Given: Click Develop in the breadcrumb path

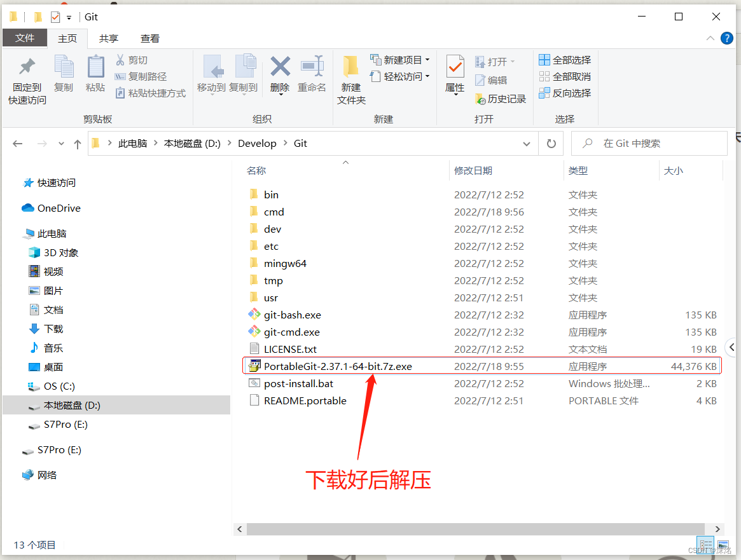Looking at the screenshot, I should (x=257, y=144).
